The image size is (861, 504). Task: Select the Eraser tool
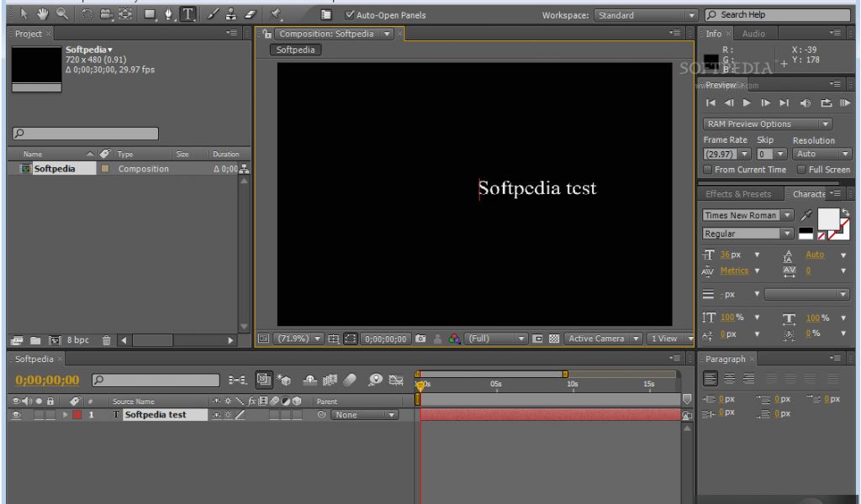click(251, 14)
